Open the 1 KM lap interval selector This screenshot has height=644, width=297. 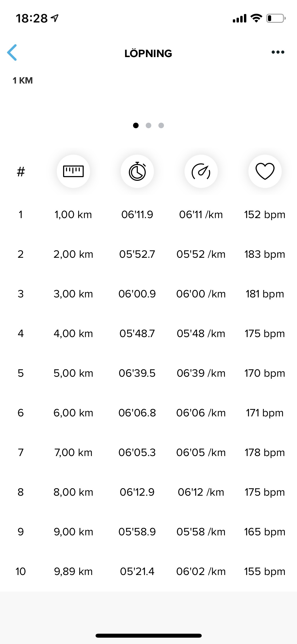coord(23,80)
